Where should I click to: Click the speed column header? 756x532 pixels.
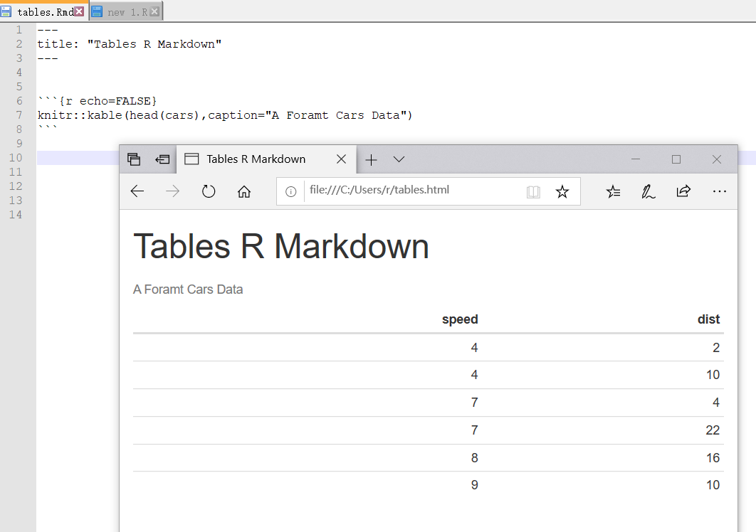tap(460, 319)
